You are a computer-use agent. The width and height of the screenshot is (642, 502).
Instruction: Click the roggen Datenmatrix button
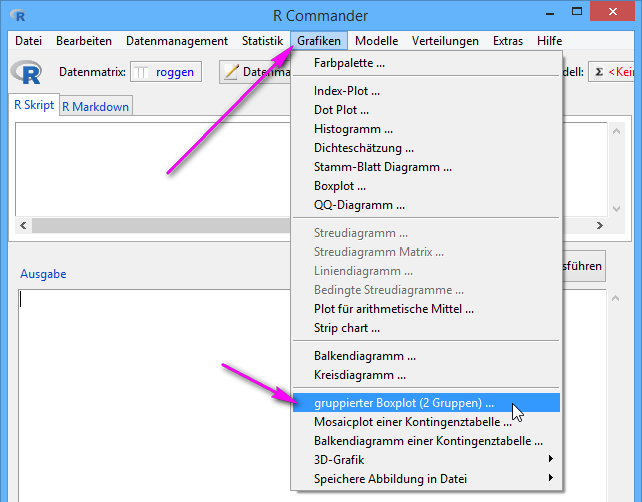tap(166, 72)
